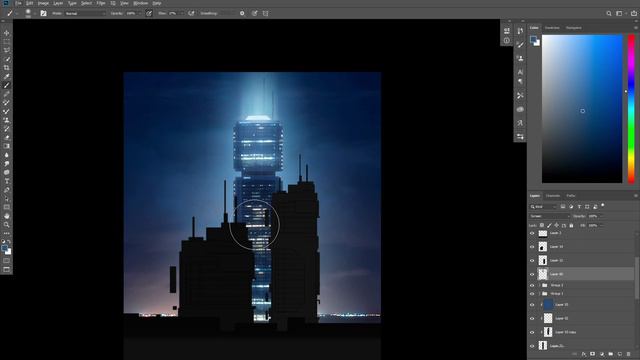The image size is (640, 360).
Task: Open the layer Fill dropdown arrow
Action: 602,225
